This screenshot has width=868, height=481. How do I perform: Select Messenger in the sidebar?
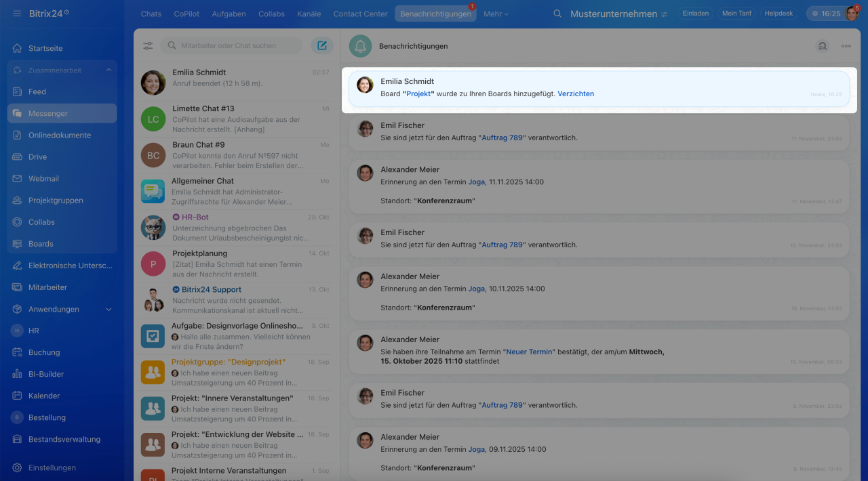[x=62, y=114]
